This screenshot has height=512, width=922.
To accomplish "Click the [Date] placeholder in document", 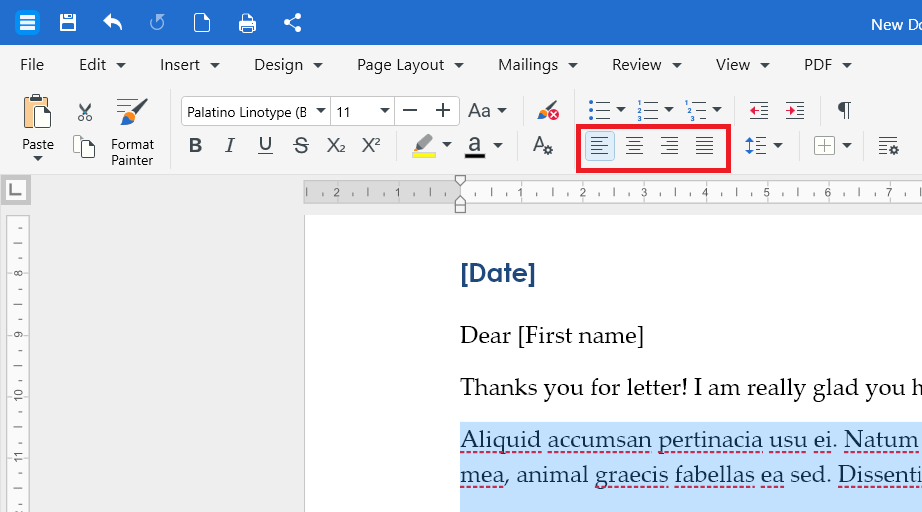I will point(497,273).
